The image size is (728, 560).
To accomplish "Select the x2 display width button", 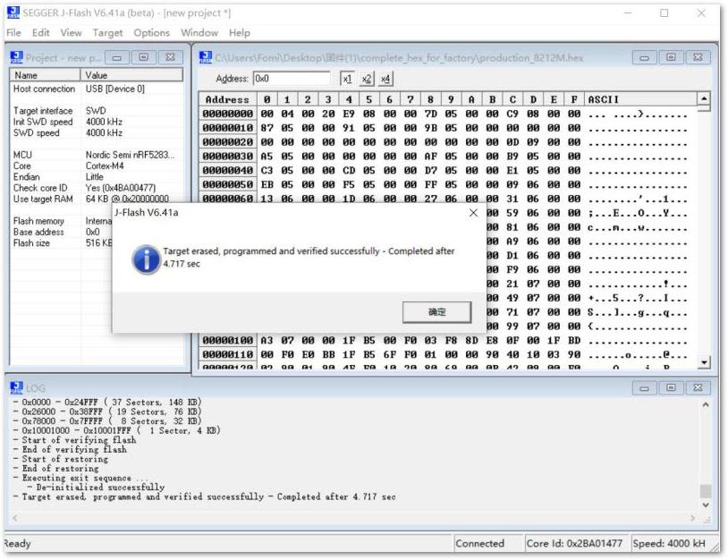I will [x=367, y=79].
